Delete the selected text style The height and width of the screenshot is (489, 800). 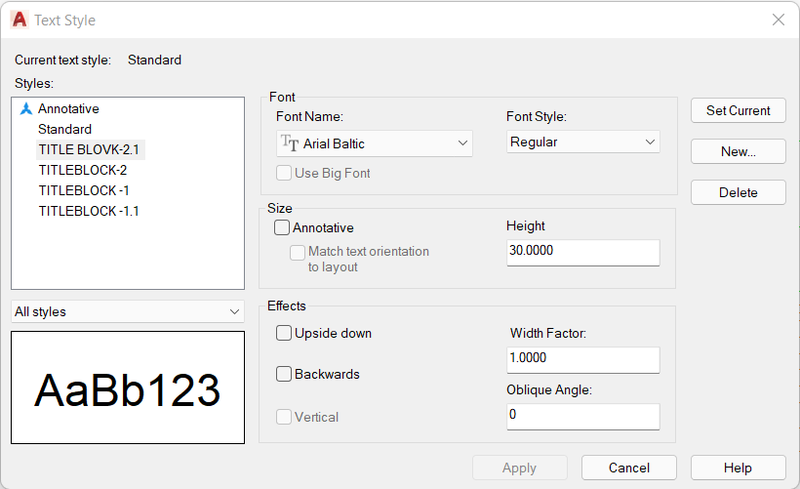tap(738, 192)
